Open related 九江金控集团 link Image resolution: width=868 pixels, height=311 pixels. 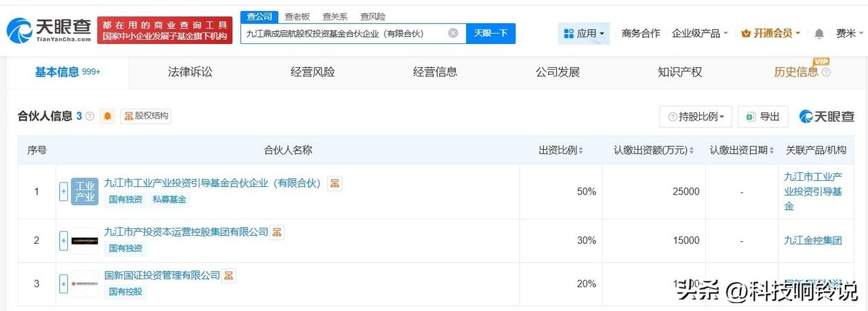813,241
